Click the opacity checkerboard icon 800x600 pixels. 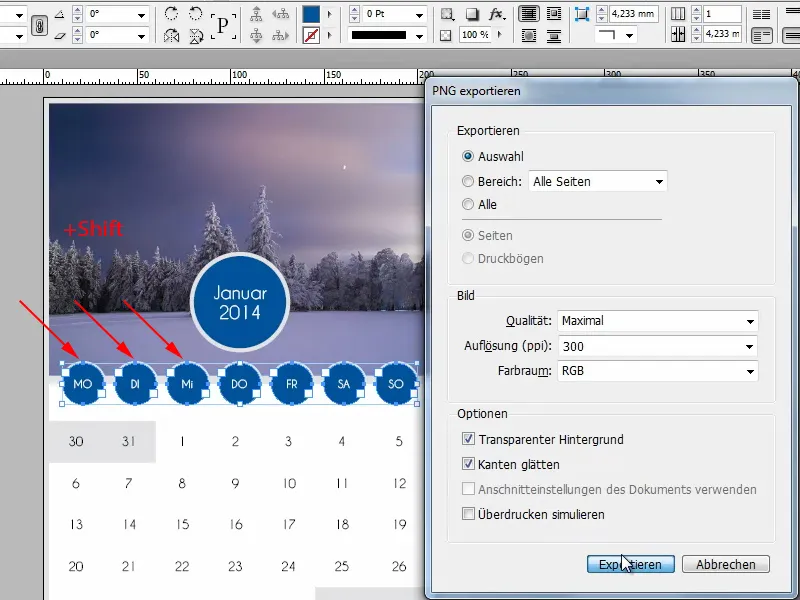[446, 35]
